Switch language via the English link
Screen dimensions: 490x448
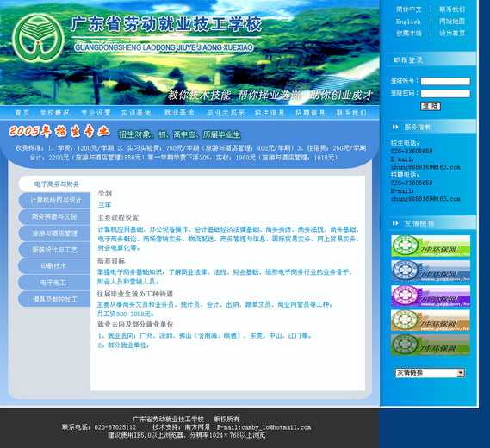point(408,22)
